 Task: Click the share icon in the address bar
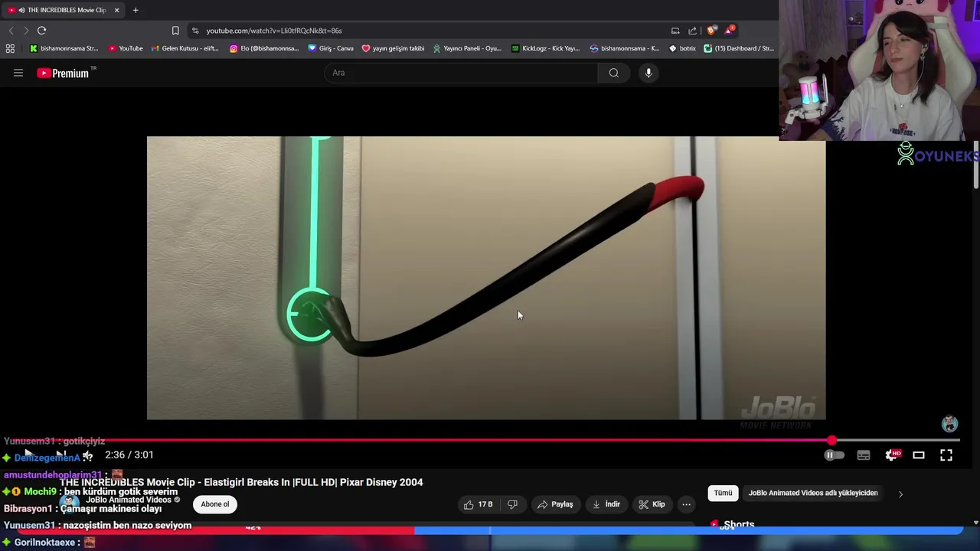[693, 31]
